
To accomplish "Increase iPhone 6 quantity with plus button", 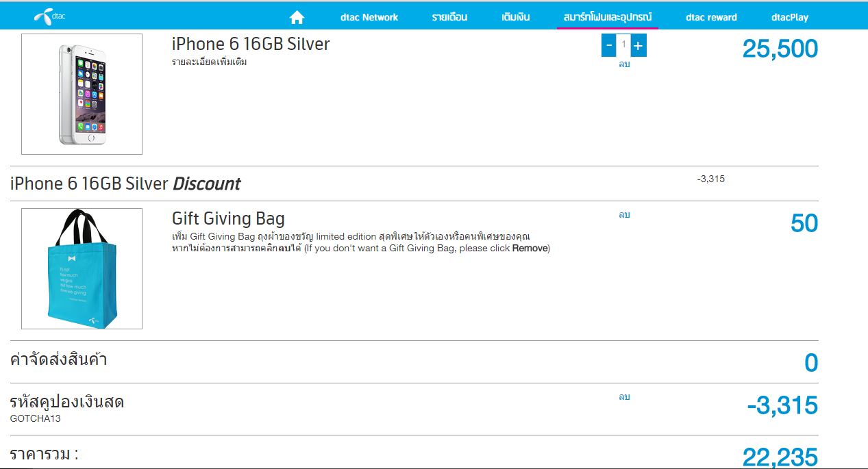I will pyautogui.click(x=638, y=45).
